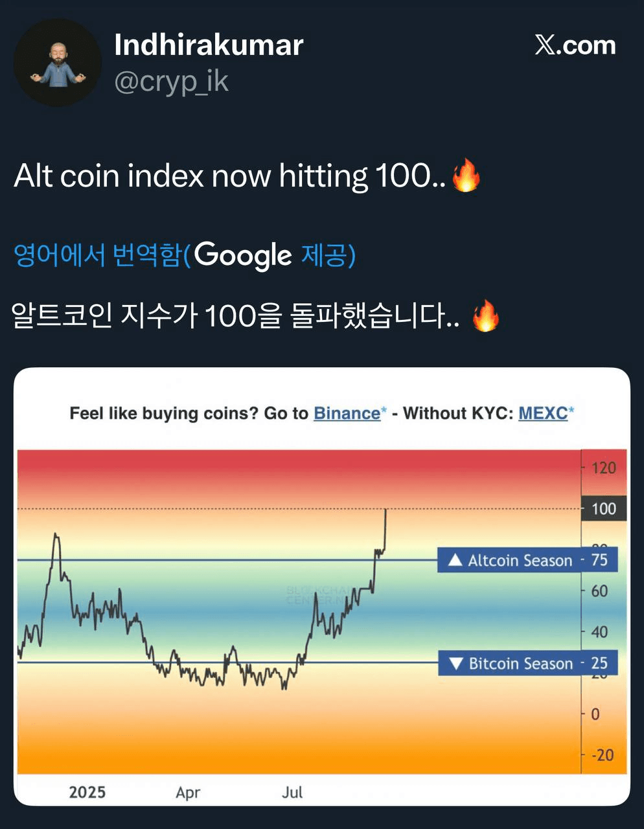Select the Bitcoin Season 25 label
The image size is (644, 829).
(527, 663)
